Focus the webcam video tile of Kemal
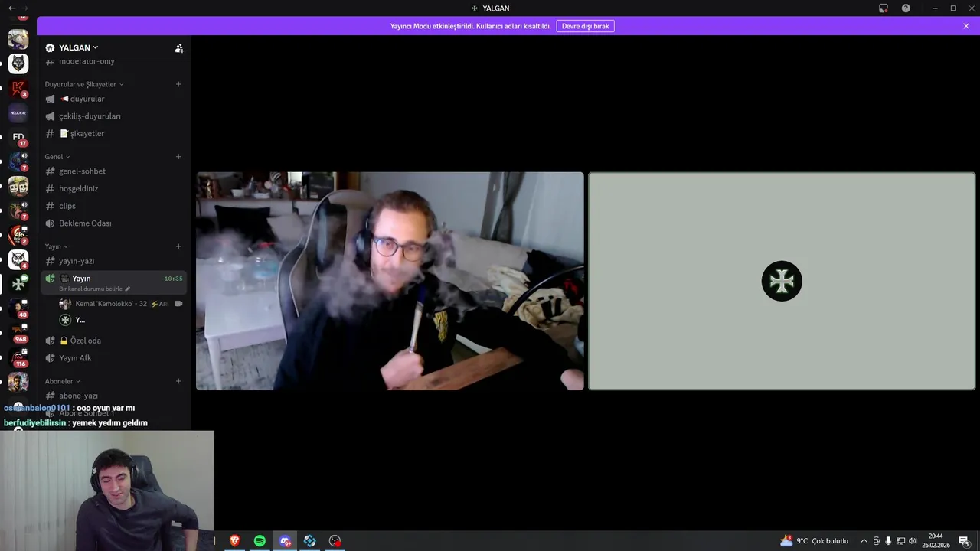This screenshot has height=551, width=980. pyautogui.click(x=390, y=281)
